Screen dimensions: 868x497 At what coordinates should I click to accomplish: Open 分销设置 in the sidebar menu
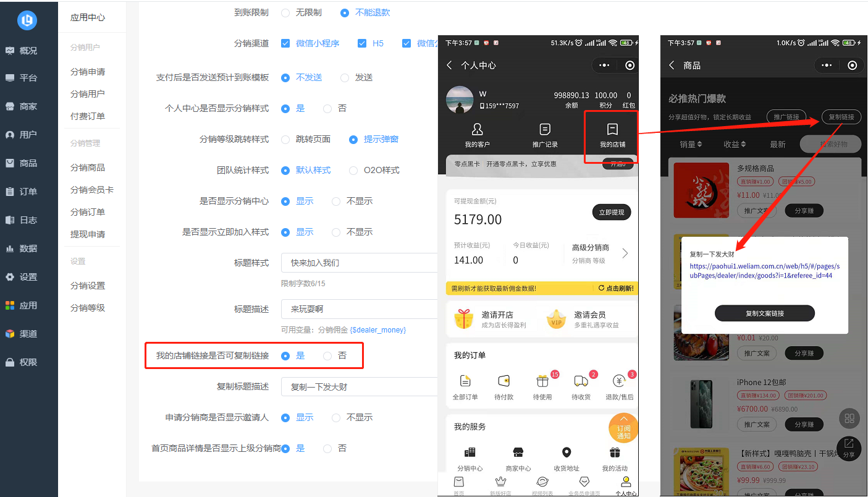point(88,286)
